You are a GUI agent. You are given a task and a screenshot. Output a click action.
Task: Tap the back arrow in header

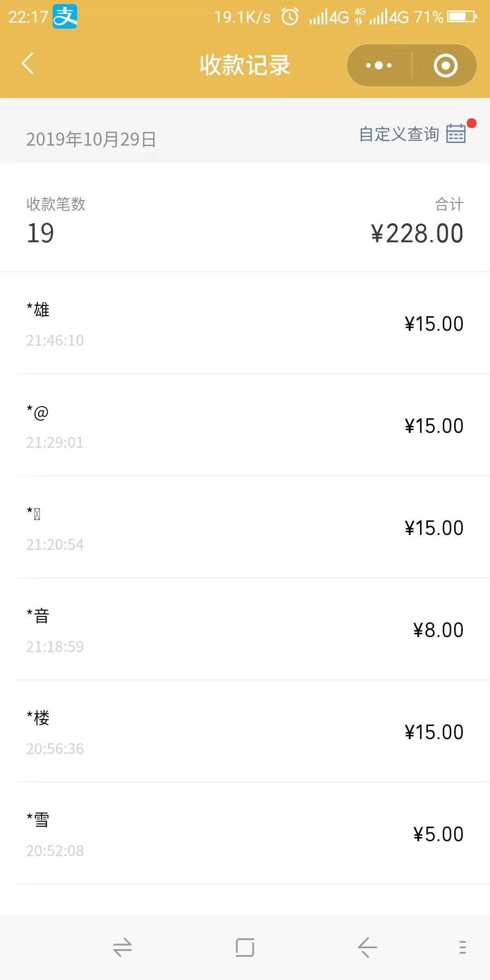[28, 64]
